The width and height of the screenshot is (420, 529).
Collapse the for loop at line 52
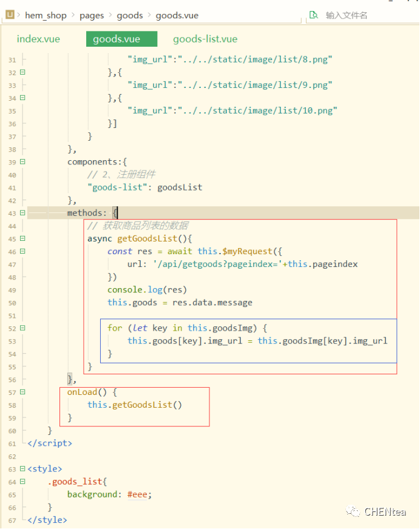coord(22,328)
